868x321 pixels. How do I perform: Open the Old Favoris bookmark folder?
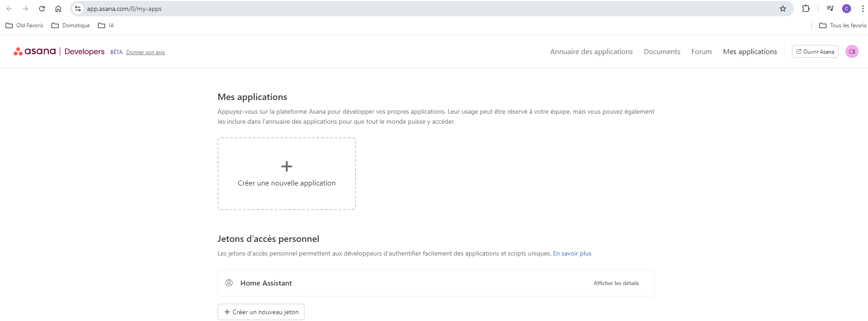(x=25, y=25)
